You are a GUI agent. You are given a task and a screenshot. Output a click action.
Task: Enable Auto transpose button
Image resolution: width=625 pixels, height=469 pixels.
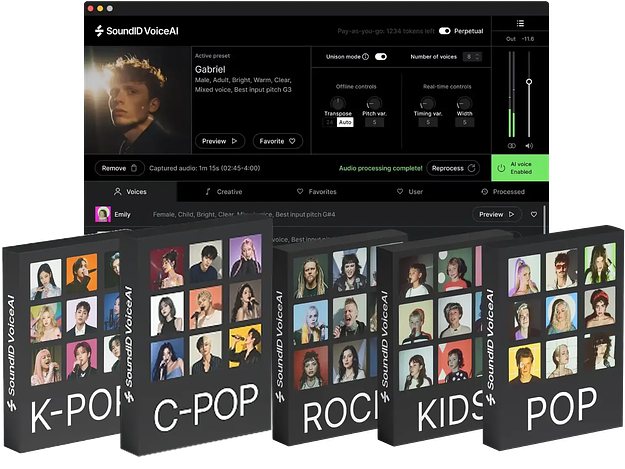pyautogui.click(x=345, y=122)
